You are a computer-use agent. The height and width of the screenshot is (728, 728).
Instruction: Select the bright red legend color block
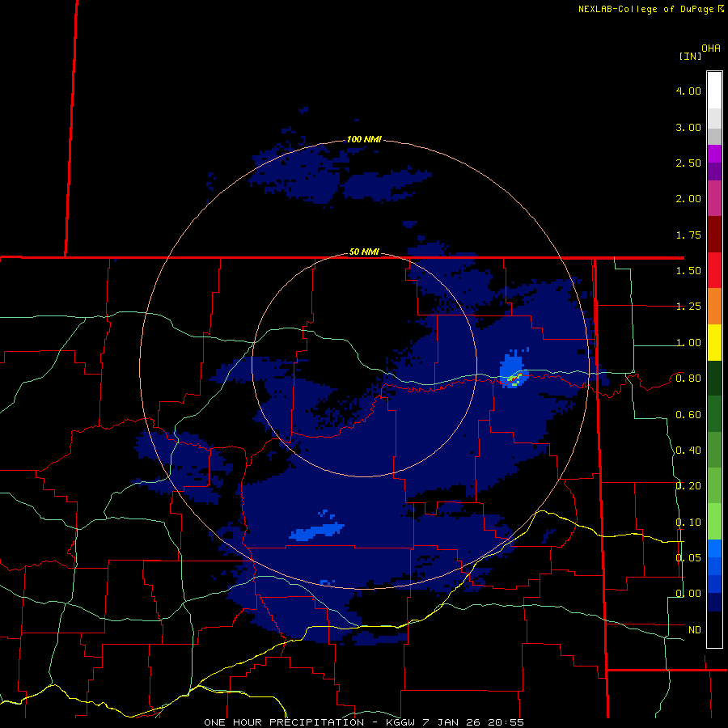point(714,271)
